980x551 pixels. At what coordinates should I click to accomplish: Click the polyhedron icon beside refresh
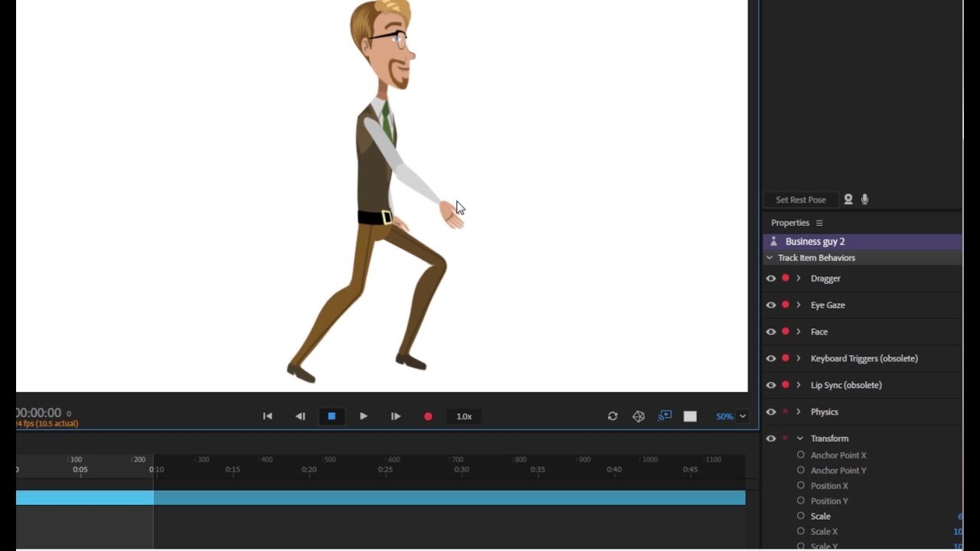tap(639, 416)
